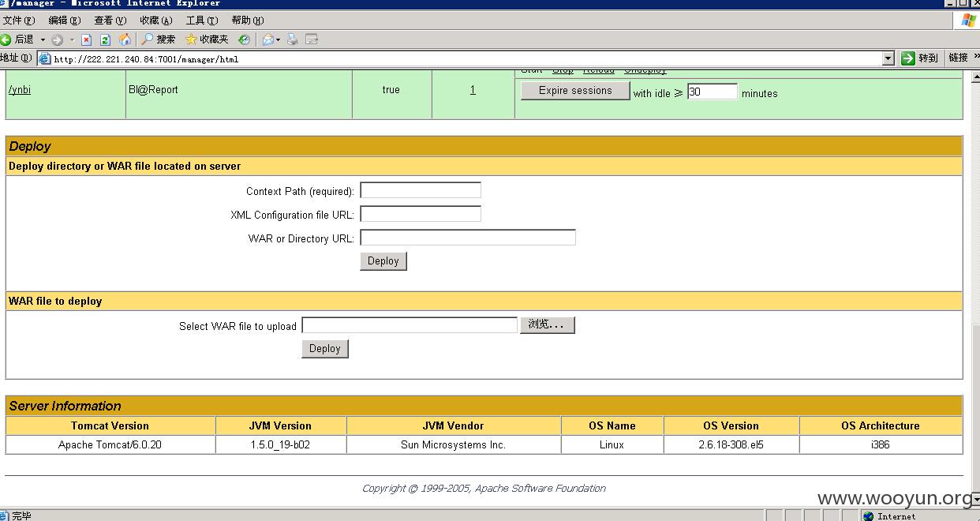The height and width of the screenshot is (521, 980).
Task: Click the OS Name Linux cell
Action: [612, 444]
